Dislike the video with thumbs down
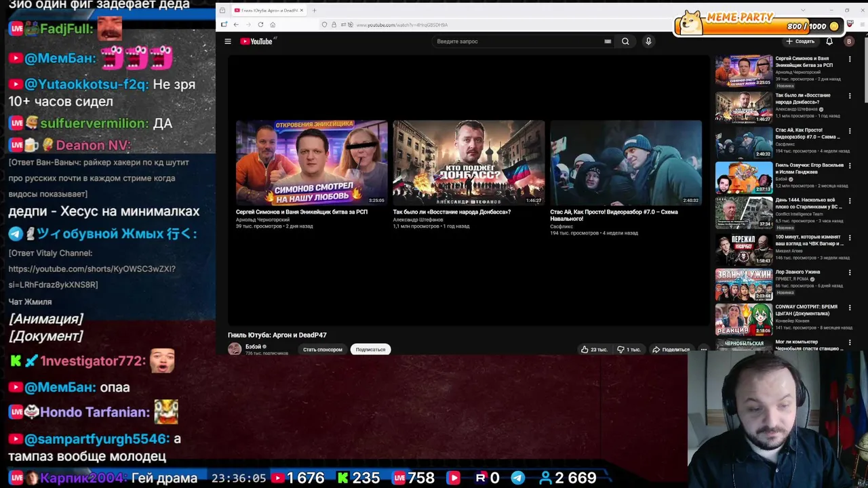868x488 pixels. point(628,350)
